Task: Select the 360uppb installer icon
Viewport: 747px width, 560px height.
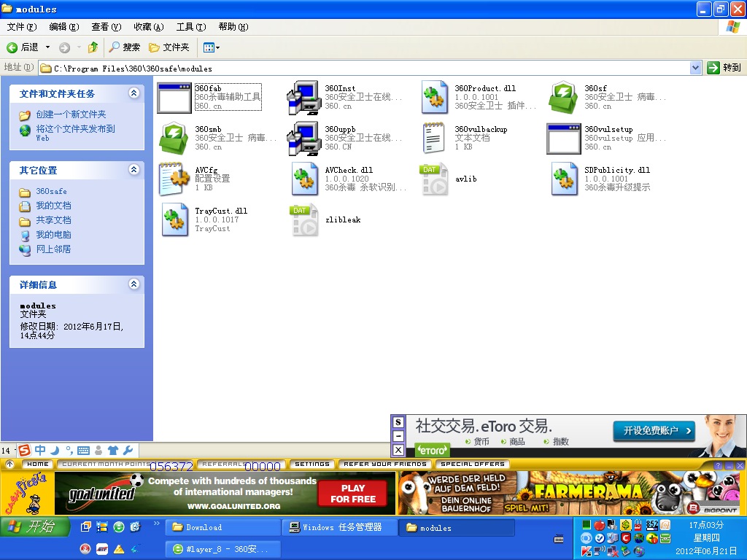Action: 304,139
